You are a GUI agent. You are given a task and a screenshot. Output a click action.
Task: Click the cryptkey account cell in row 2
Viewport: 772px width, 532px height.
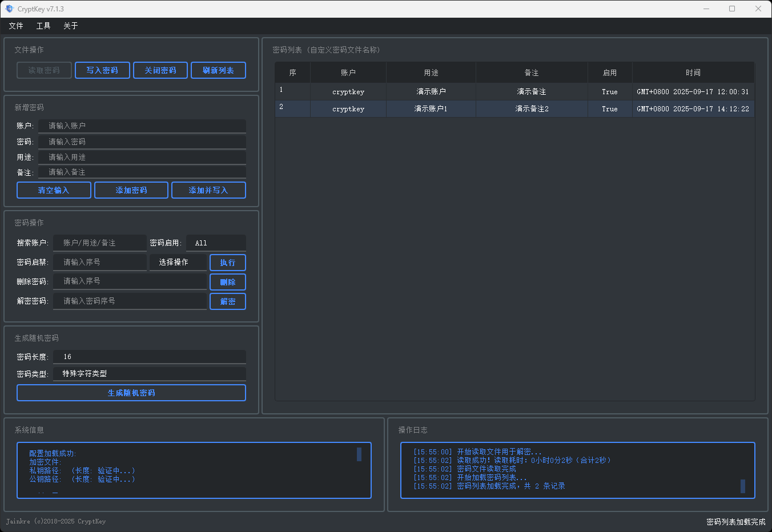coord(348,108)
